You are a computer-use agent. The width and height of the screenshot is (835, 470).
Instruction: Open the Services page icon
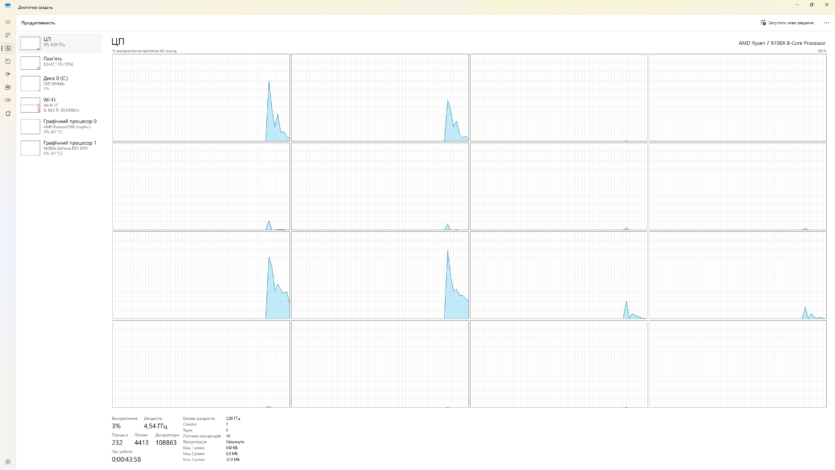(8, 113)
